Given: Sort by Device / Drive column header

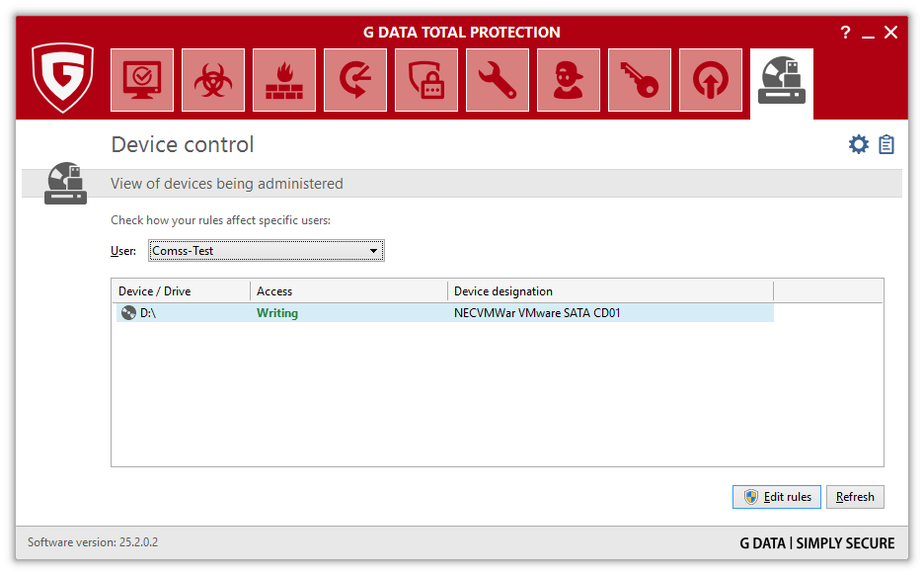Looking at the screenshot, I should coord(181,291).
